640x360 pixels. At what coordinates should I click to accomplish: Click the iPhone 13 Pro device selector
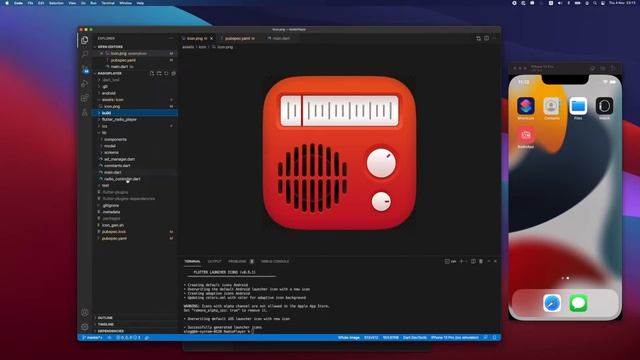[455, 338]
